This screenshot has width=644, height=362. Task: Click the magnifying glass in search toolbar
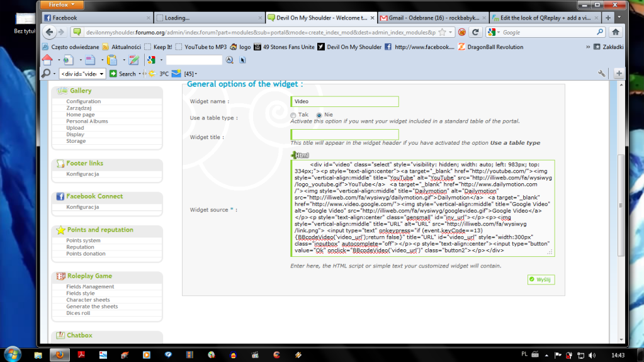tap(46, 74)
